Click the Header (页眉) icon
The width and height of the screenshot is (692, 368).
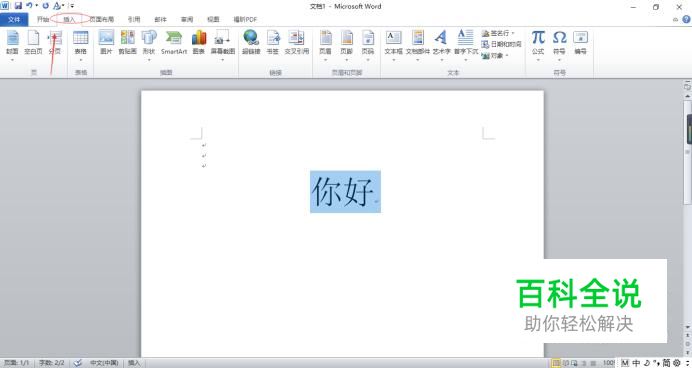325,38
